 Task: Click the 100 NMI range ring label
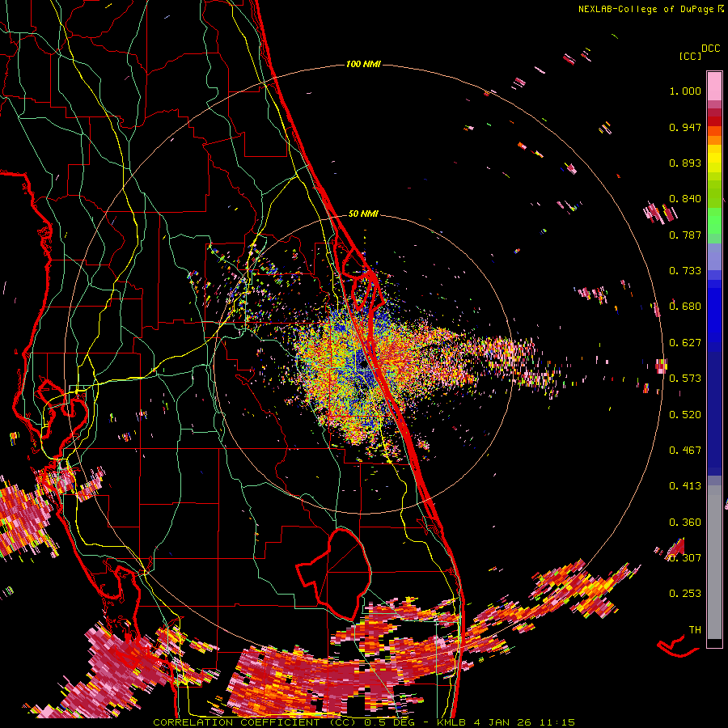(x=363, y=64)
